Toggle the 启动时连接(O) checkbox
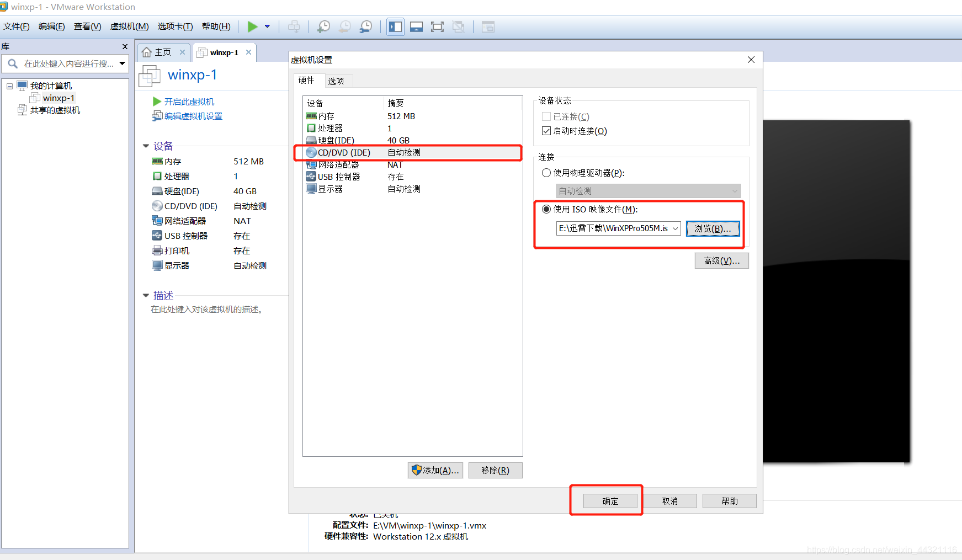This screenshot has height=560, width=962. coord(546,131)
